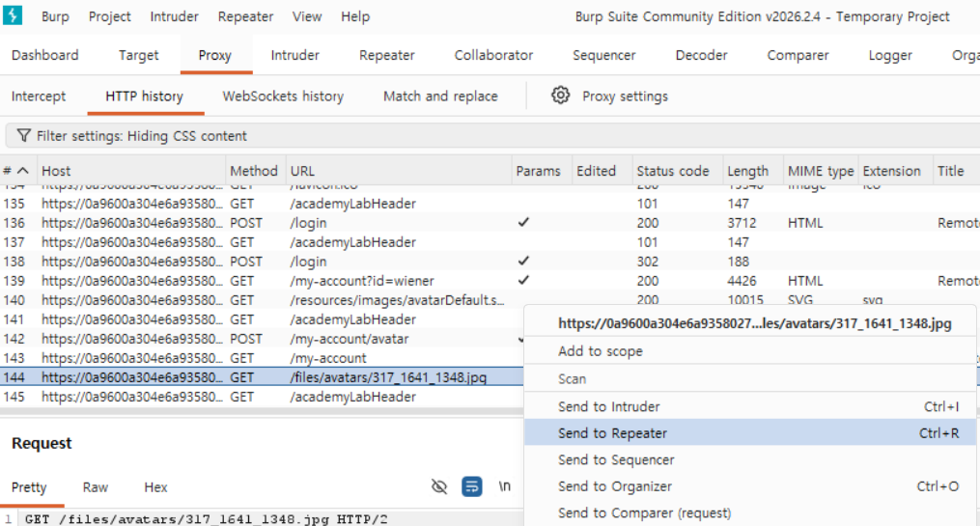
Task: Toggle hide non-printable characters eye icon
Action: click(439, 486)
